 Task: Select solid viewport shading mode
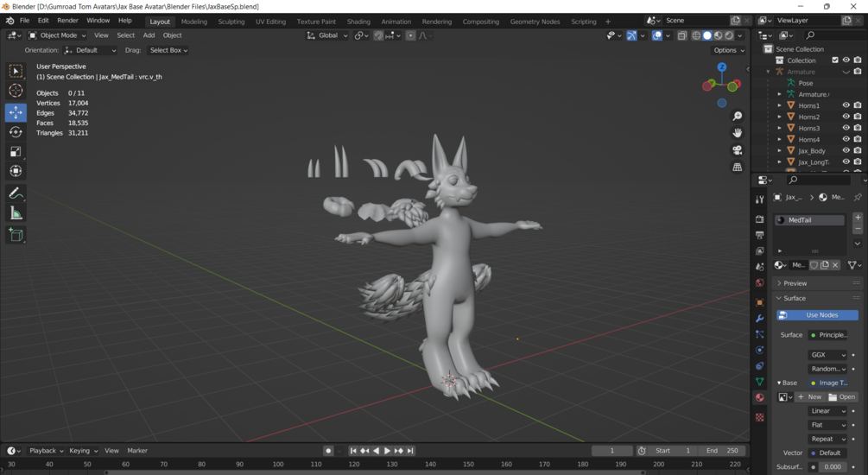coord(706,35)
